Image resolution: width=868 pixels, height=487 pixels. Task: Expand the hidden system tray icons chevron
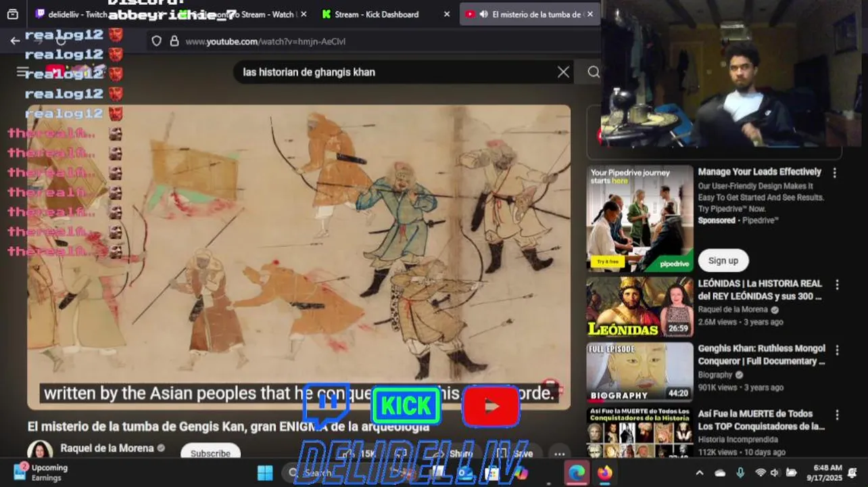pyautogui.click(x=699, y=473)
